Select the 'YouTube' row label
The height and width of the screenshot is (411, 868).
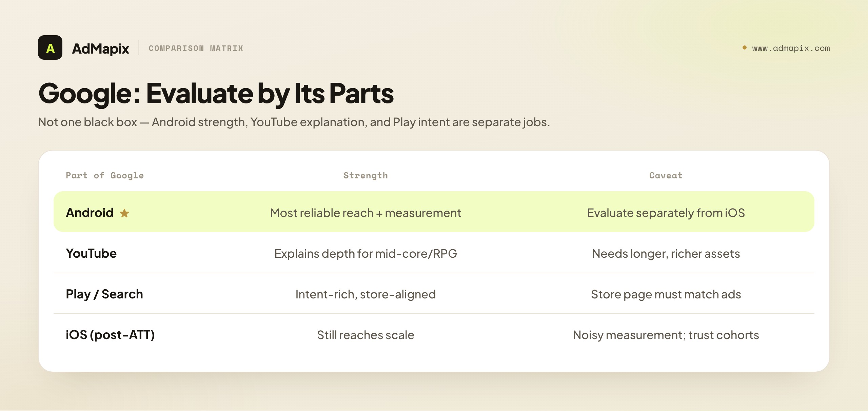[91, 253]
